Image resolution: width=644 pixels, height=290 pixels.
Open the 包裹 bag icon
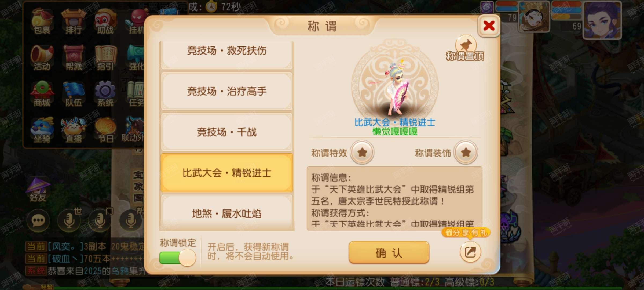(x=42, y=21)
